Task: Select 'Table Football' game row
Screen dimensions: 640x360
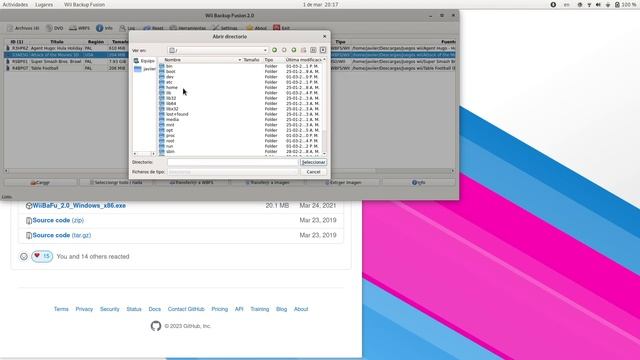Action: pyautogui.click(x=229, y=68)
